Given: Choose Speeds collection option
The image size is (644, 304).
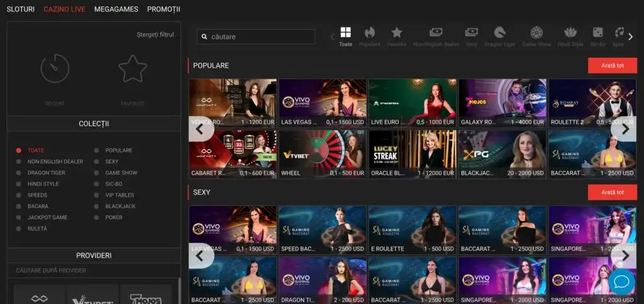Looking at the screenshot, I should coord(37,195).
